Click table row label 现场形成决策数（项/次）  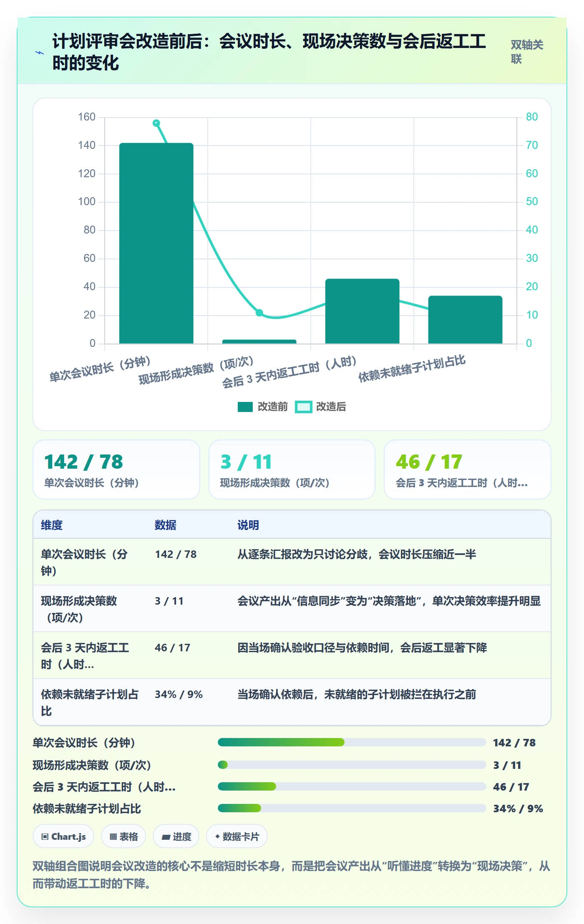coord(79,609)
